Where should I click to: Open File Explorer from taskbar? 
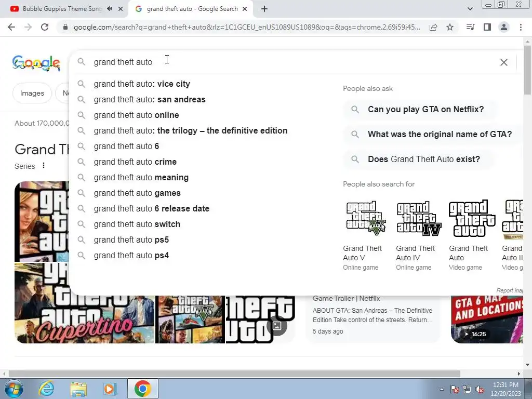coord(78,389)
